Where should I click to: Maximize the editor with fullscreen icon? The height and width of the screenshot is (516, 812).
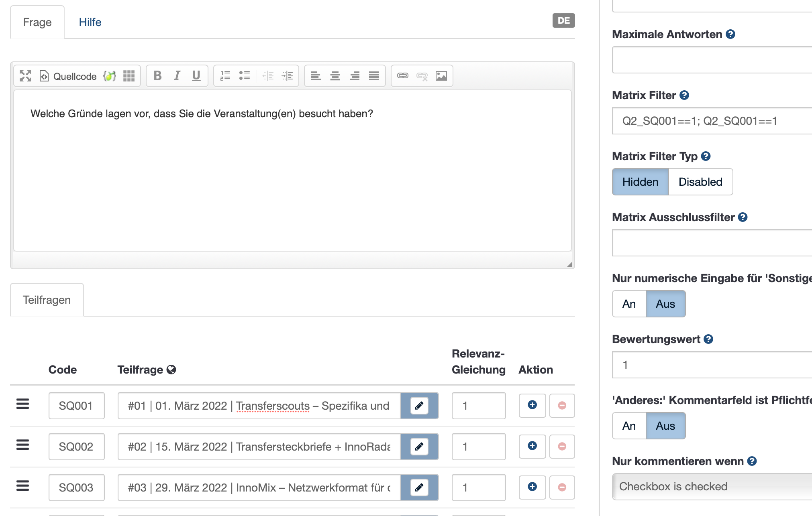click(25, 76)
